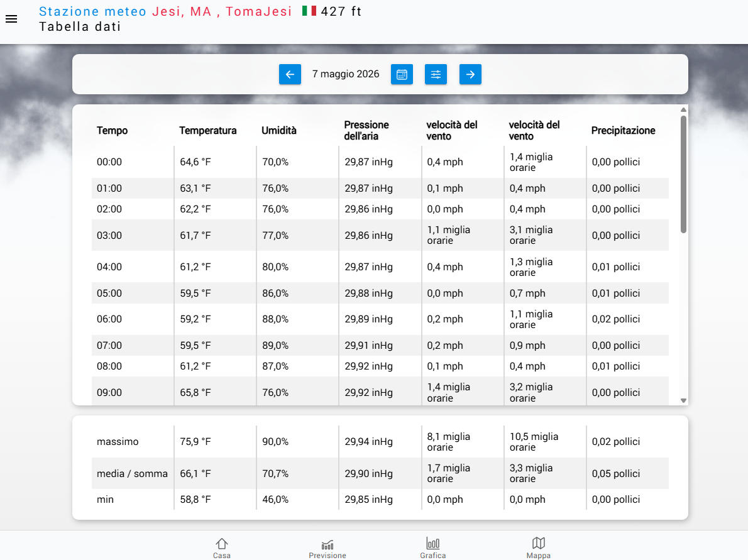This screenshot has height=560, width=748.
Task: Go to next day with right arrow
Action: [x=470, y=74]
